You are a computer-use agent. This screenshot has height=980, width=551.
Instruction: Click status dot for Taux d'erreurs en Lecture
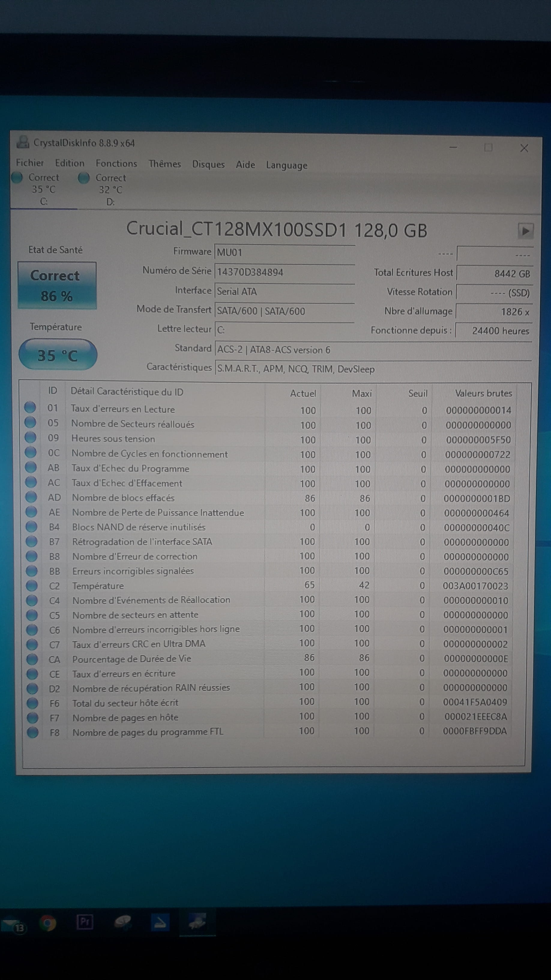coord(30,407)
